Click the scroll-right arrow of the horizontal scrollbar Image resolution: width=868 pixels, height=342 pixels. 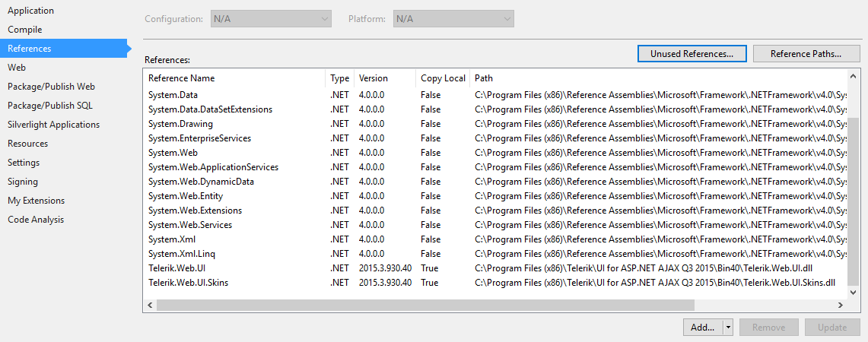tap(840, 305)
